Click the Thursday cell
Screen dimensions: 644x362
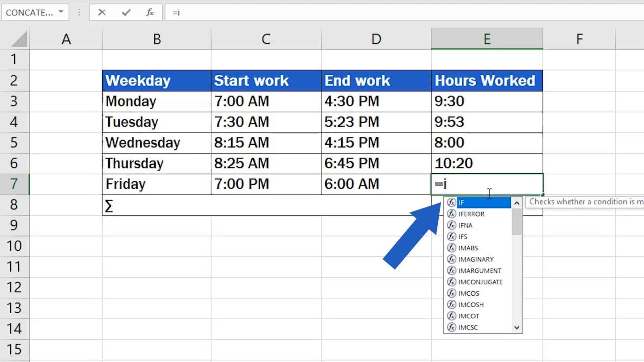click(x=157, y=163)
